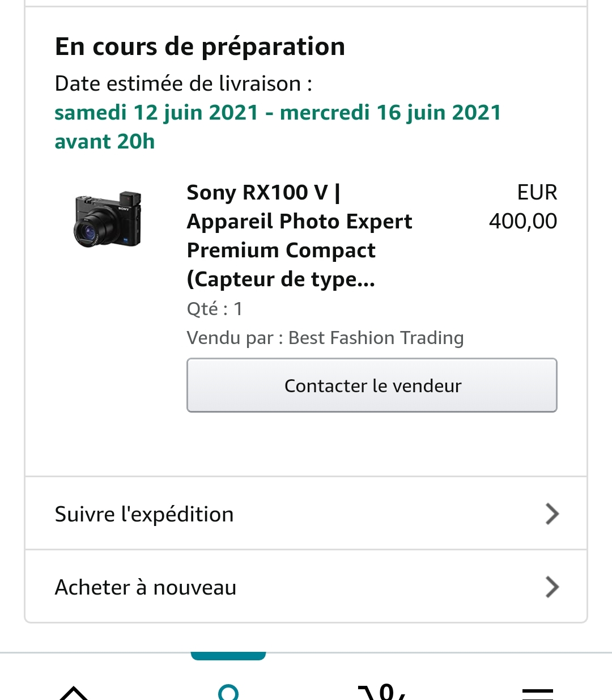Click the seller name Best Fashion Trading
The height and width of the screenshot is (700, 612).
pyautogui.click(x=376, y=338)
